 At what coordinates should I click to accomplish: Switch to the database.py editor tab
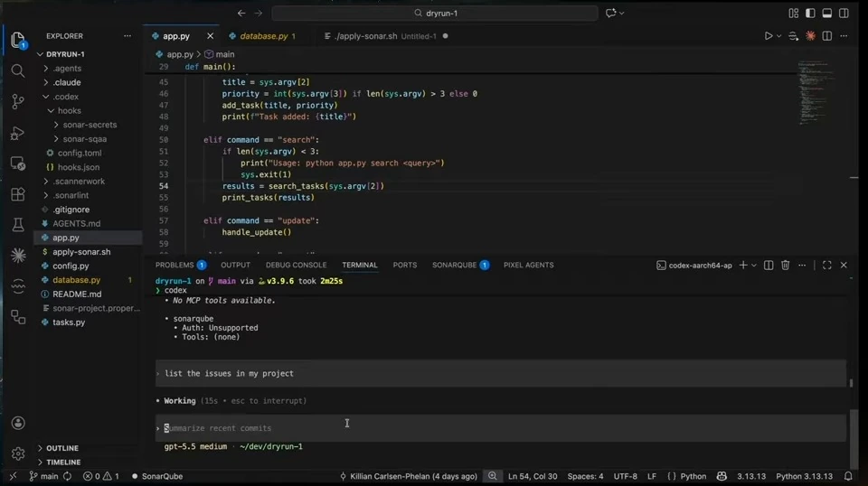tap(264, 36)
